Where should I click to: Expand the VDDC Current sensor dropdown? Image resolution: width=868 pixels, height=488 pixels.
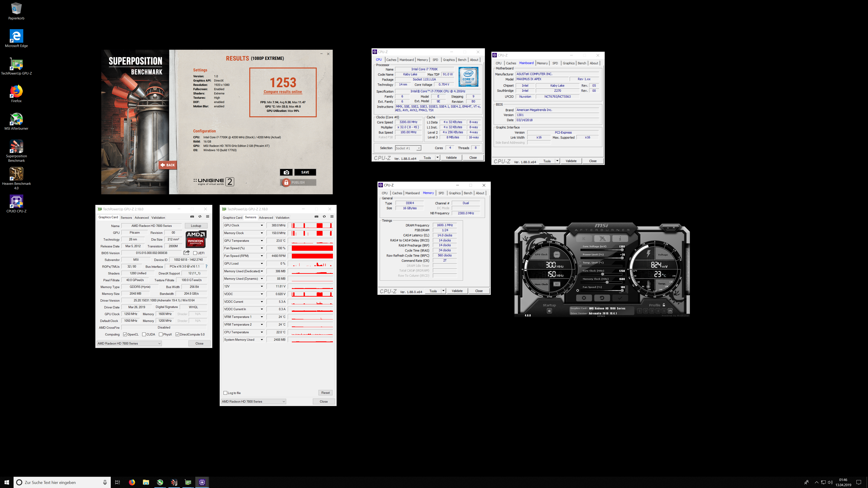click(x=262, y=301)
